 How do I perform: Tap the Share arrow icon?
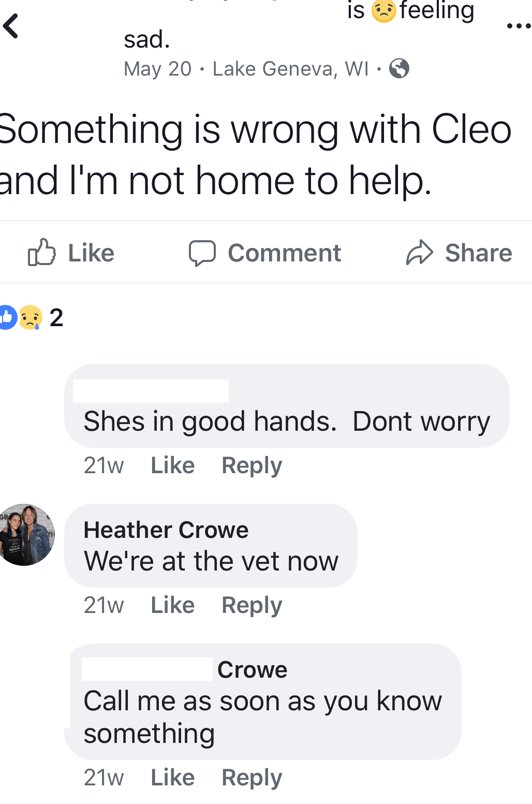(419, 253)
